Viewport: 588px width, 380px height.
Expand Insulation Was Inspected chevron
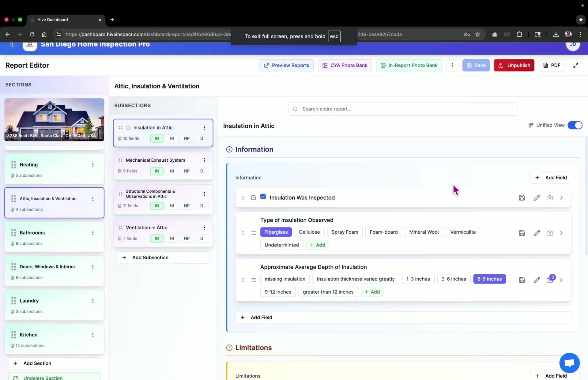(x=561, y=198)
